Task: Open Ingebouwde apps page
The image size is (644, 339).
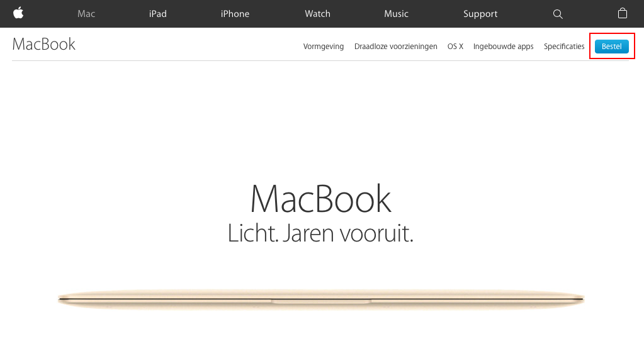Action: click(x=503, y=47)
